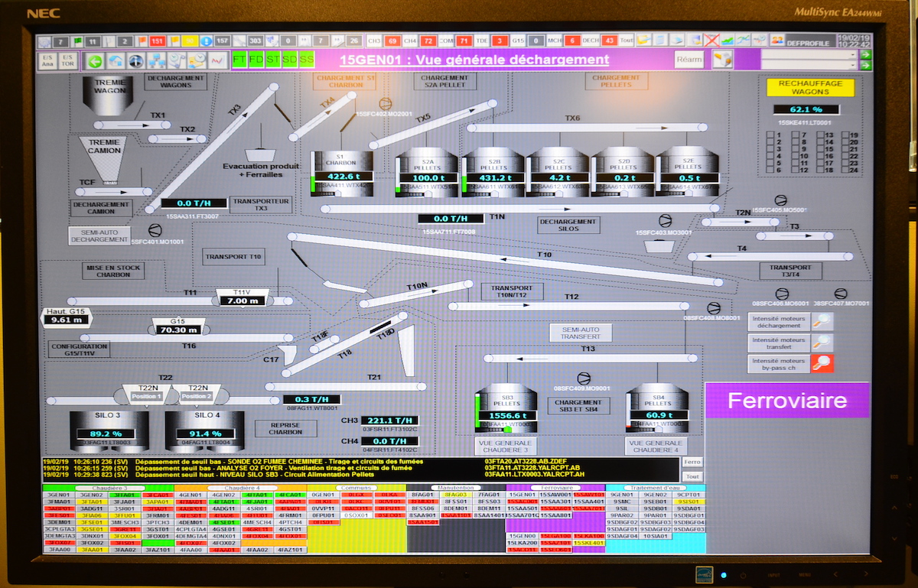This screenshot has height=588, width=918.
Task: Click the network diagram icon in toolbar
Action: point(156,60)
